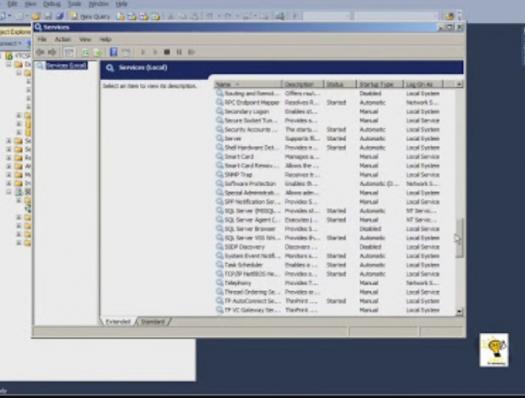The width and height of the screenshot is (525, 398).
Task: Select Services (Local) tree node
Action: pos(66,66)
